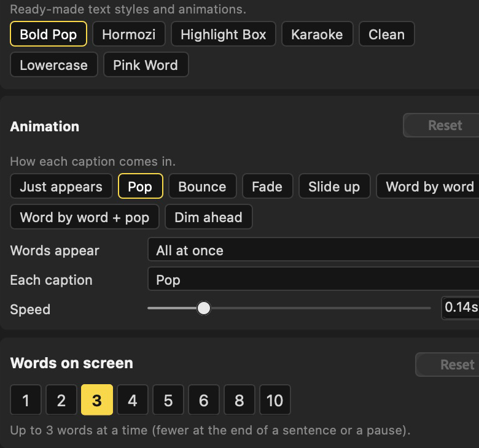Set words on screen to 4
Viewport: 479px width, 448px height.
(133, 400)
